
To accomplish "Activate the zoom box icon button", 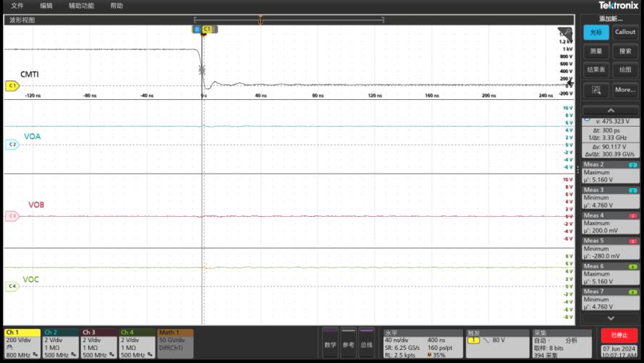I will [x=596, y=90].
